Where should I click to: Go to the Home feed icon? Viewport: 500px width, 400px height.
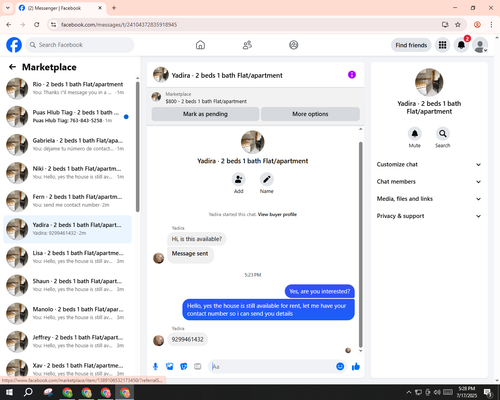tap(200, 45)
